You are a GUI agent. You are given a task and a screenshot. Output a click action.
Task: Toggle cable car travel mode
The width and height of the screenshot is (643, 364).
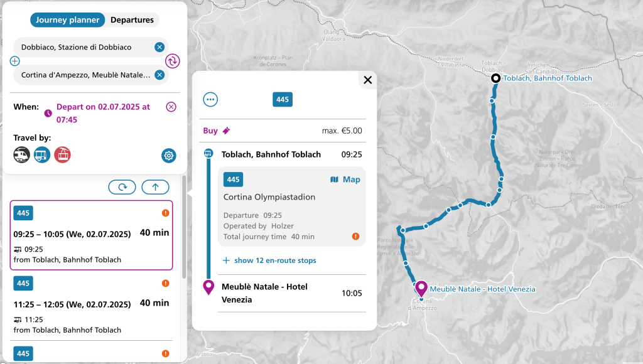tap(62, 154)
